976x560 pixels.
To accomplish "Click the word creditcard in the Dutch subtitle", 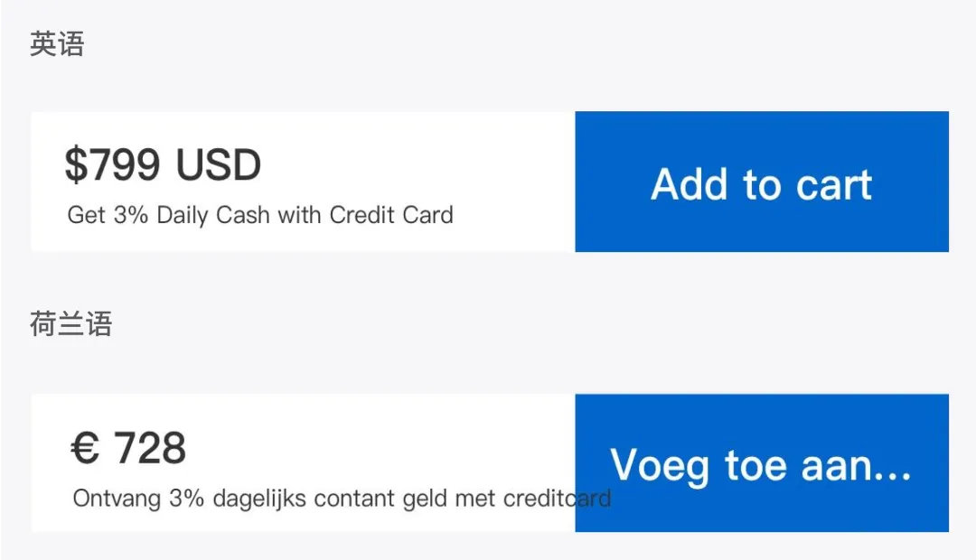I will (557, 499).
